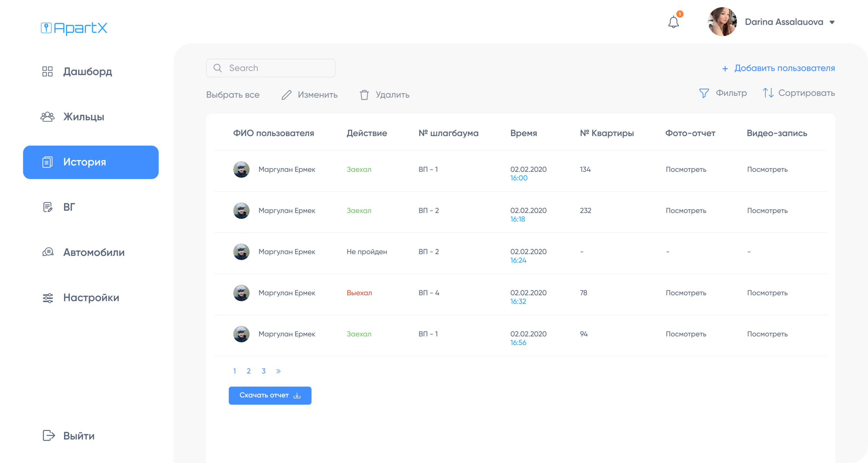Go to next pages with double chevron
The width and height of the screenshot is (868, 463).
(278, 371)
